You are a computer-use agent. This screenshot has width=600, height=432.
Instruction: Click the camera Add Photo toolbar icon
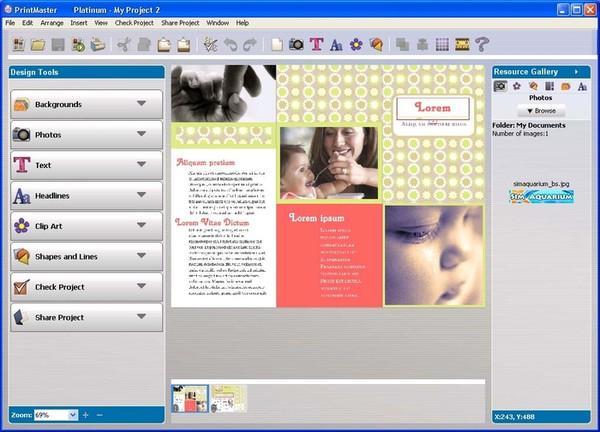coord(296,44)
